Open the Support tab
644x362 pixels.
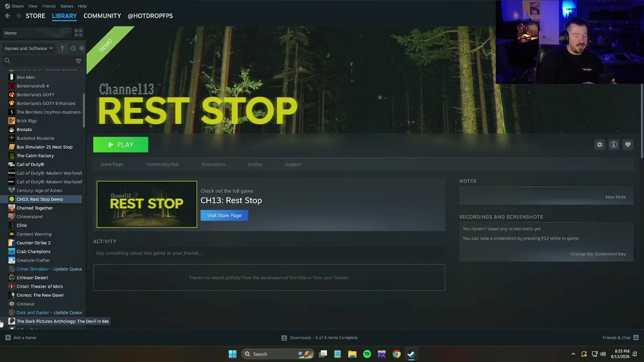[293, 164]
